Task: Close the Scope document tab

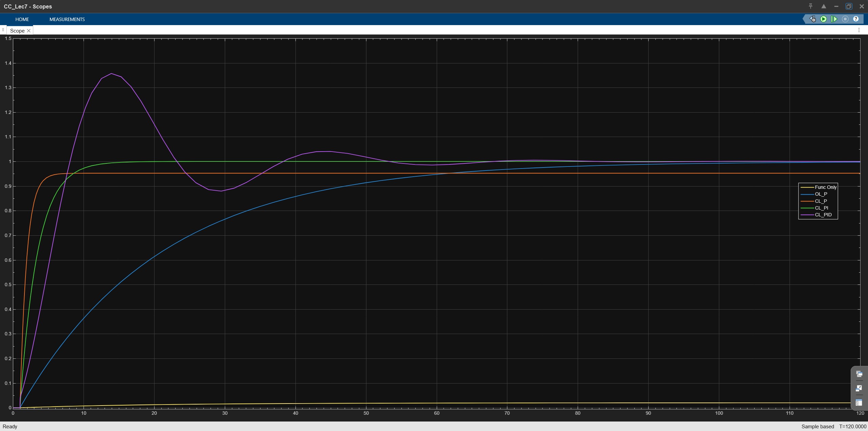Action: pyautogui.click(x=29, y=31)
